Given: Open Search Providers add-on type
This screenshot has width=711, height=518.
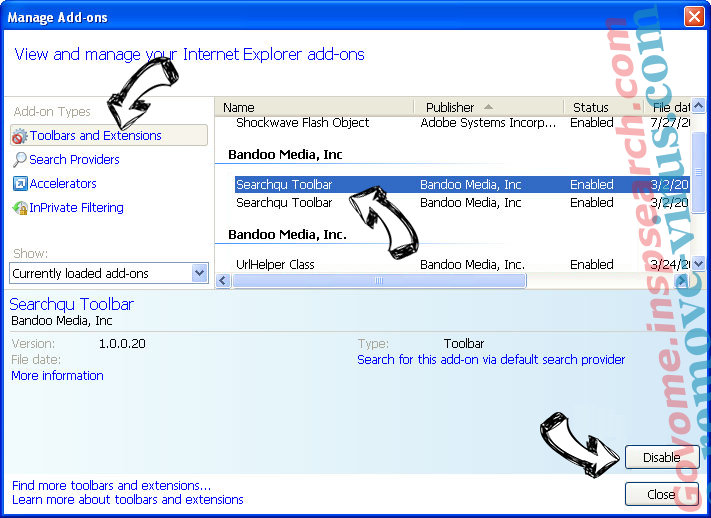Looking at the screenshot, I should click(x=74, y=160).
